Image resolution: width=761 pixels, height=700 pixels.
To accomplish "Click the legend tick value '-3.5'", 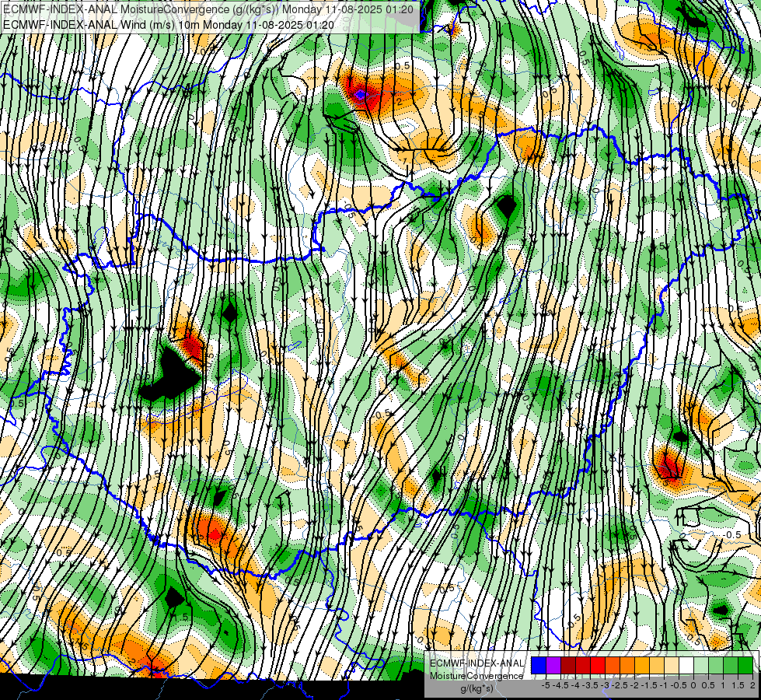I will 591,685.
